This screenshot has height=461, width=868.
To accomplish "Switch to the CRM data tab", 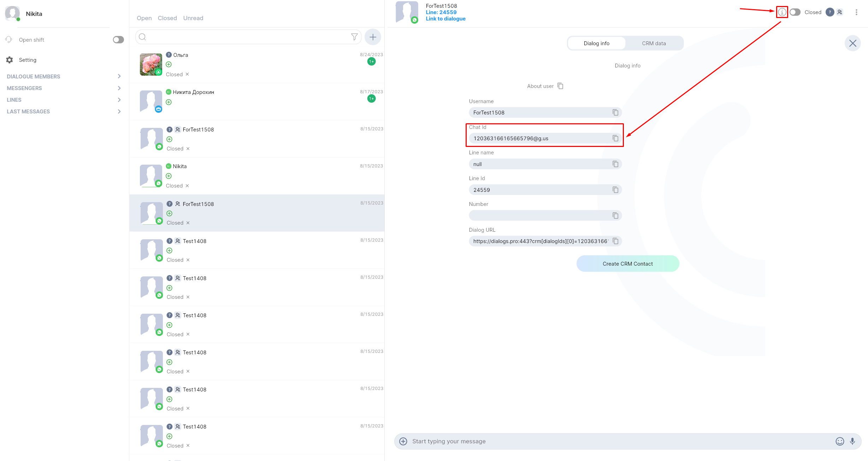I will point(654,43).
